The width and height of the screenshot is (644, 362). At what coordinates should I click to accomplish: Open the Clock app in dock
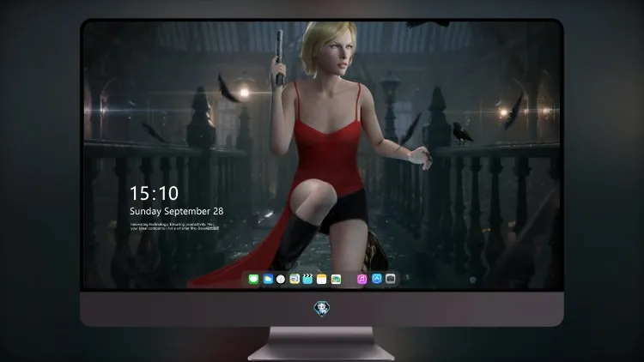[x=281, y=279]
